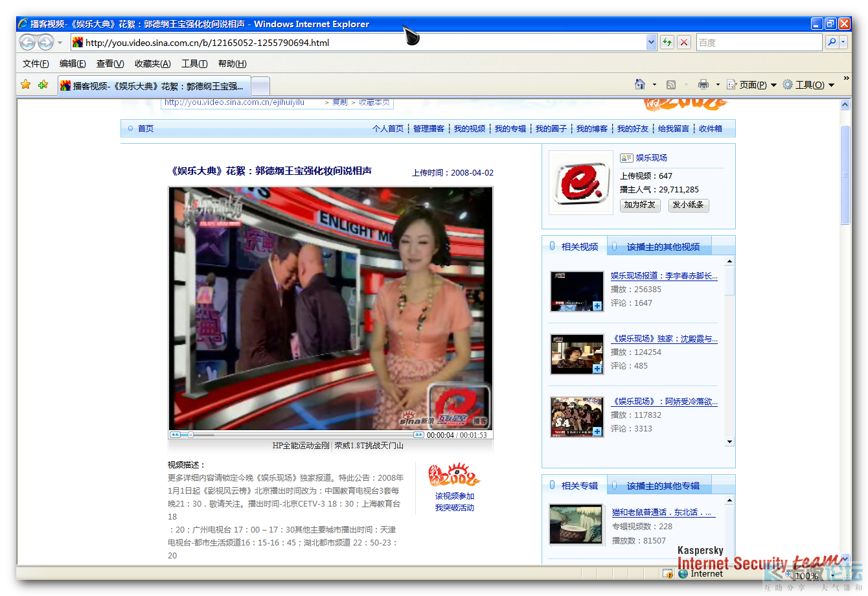Click the Home house icon
Image resolution: width=868 pixels, height=596 pixels.
pyautogui.click(x=640, y=84)
